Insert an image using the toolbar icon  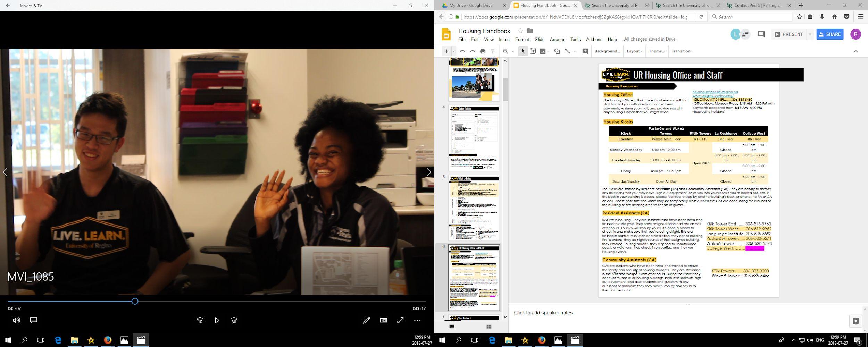click(x=543, y=51)
